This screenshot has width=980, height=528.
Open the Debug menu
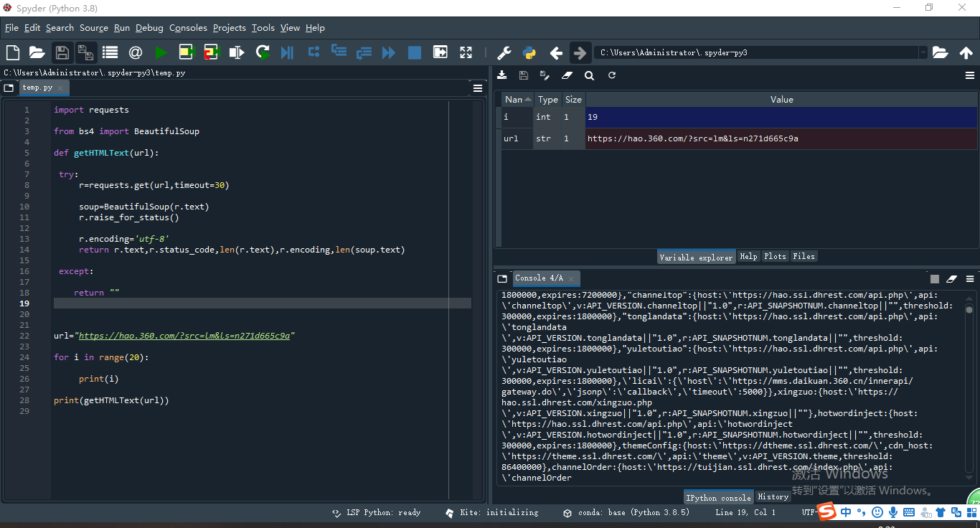(x=149, y=28)
